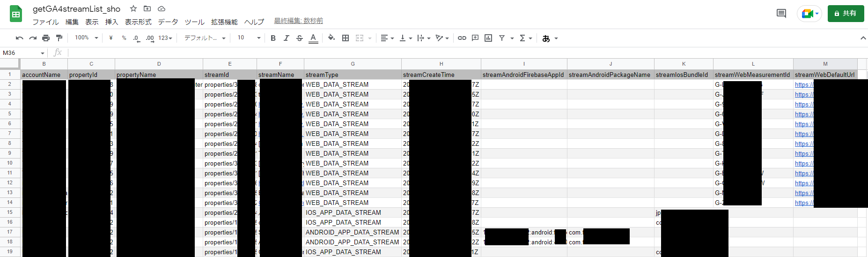
Task: Open the 表示形式 menu
Action: pos(138,22)
